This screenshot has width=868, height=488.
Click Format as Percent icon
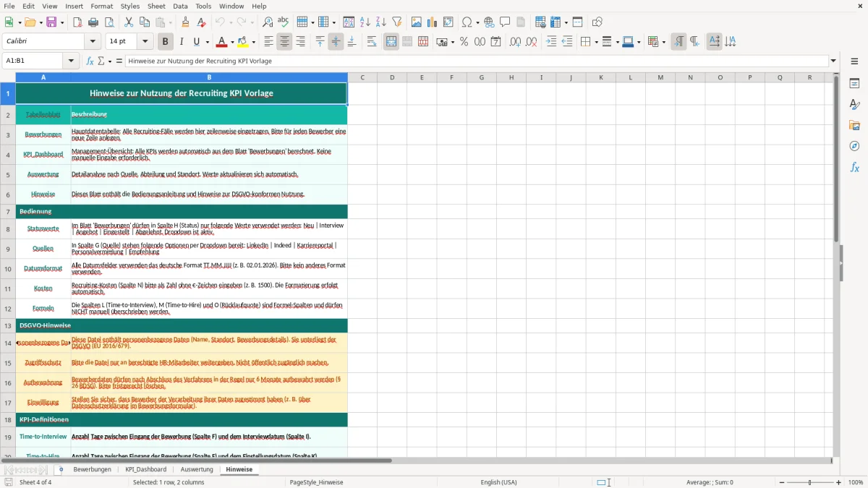[464, 42]
